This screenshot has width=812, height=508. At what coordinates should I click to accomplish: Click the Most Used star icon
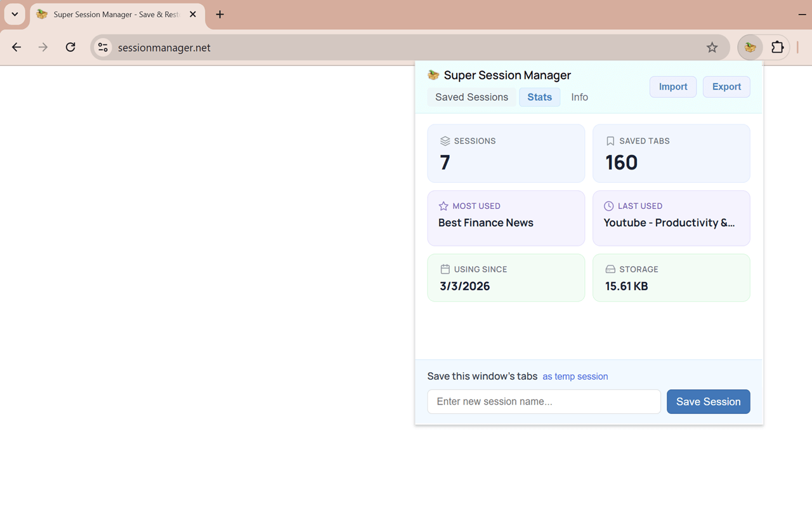pyautogui.click(x=443, y=206)
